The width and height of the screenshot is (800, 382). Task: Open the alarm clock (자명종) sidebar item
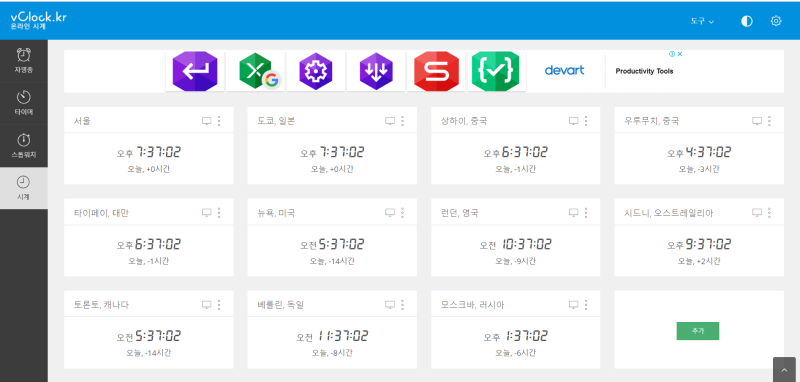23,61
